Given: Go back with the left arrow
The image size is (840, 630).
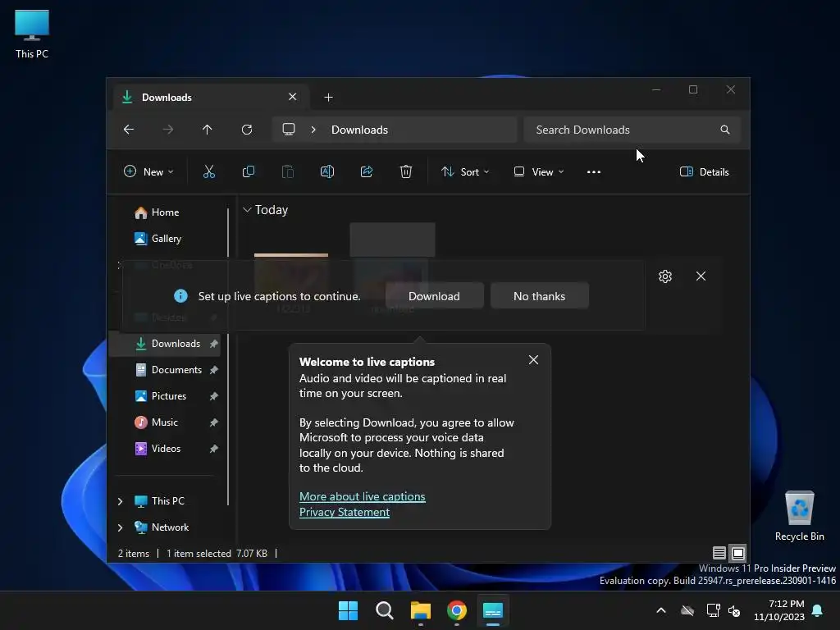Looking at the screenshot, I should click(x=129, y=130).
